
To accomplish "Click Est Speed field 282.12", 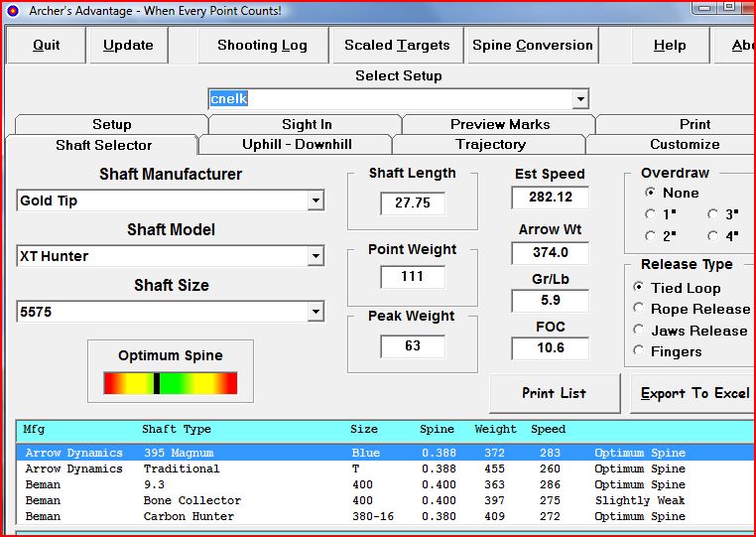I will 550,198.
